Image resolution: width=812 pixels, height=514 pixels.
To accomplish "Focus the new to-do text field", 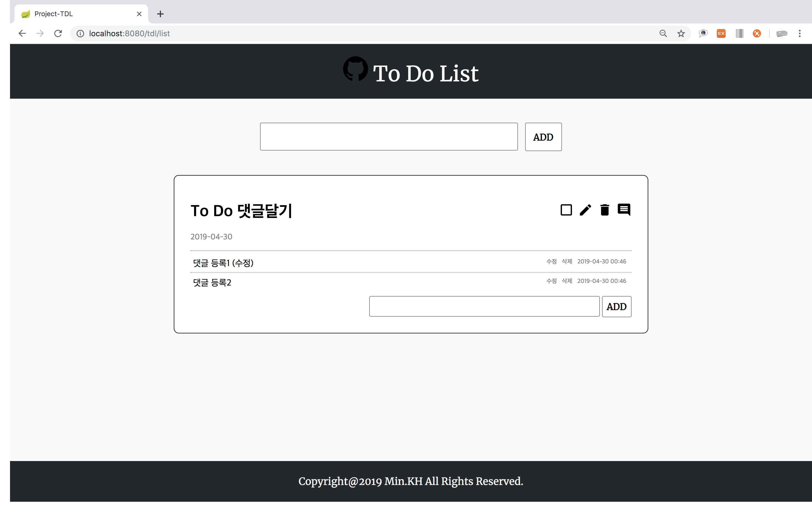I will (x=389, y=137).
